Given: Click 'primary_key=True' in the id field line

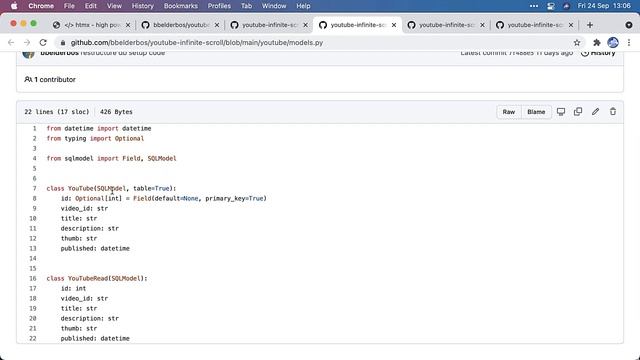Looking at the screenshot, I should [x=234, y=198].
